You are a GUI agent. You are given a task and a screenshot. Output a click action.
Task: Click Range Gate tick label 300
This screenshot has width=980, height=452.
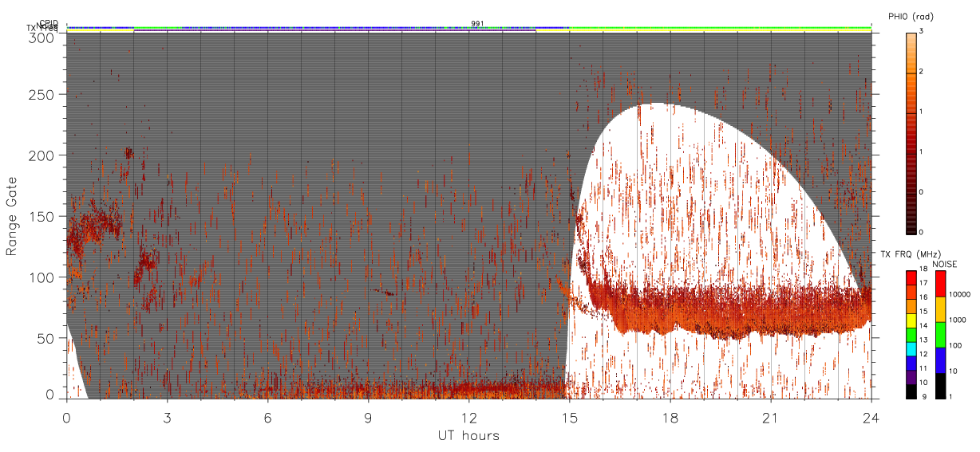click(41, 37)
